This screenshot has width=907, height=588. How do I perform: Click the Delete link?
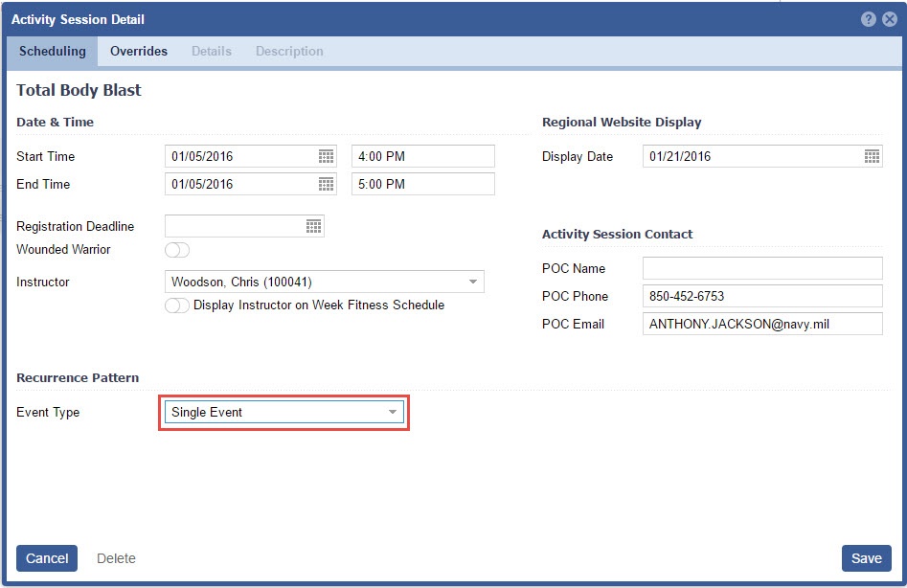pyautogui.click(x=116, y=558)
